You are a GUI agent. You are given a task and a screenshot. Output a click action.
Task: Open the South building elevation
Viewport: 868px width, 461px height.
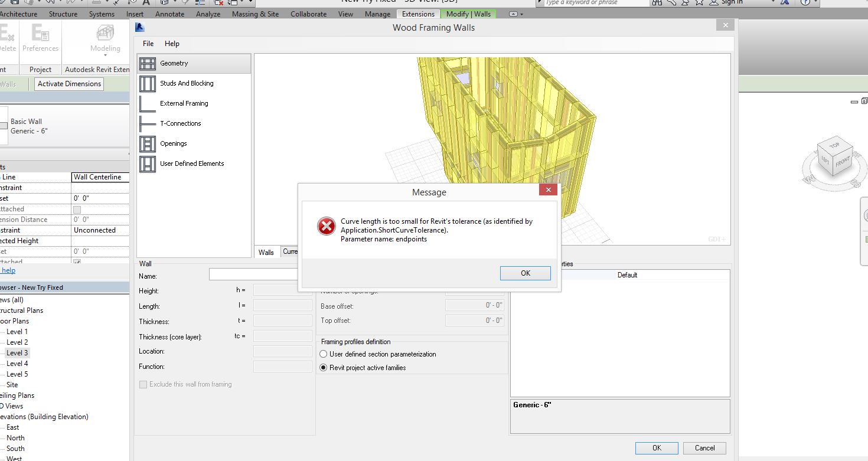pyautogui.click(x=16, y=449)
